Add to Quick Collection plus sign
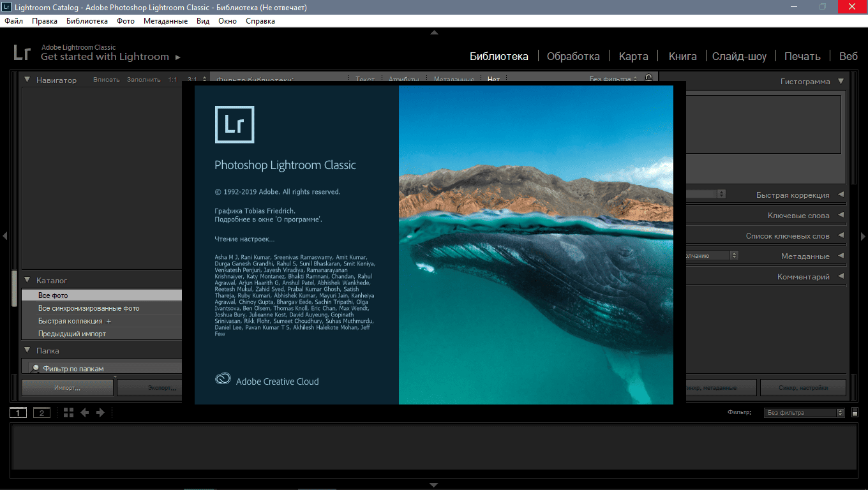 click(108, 321)
